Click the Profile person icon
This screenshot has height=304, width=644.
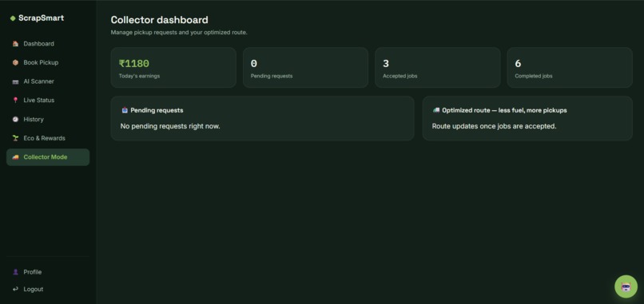coord(15,272)
